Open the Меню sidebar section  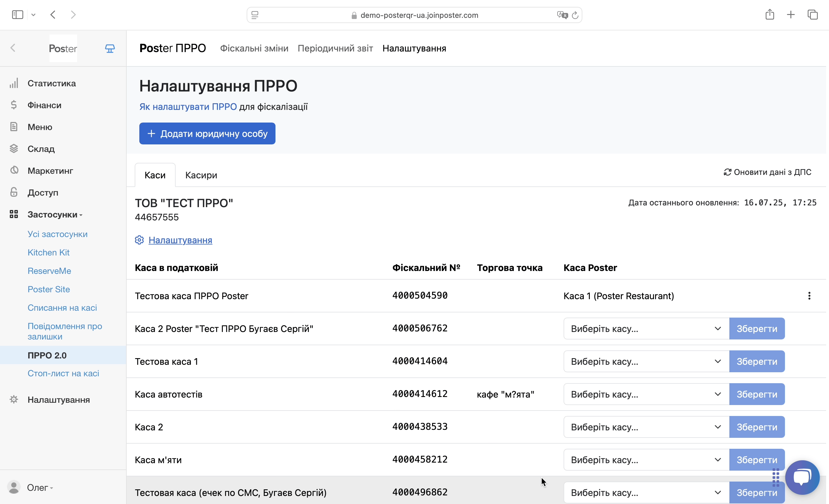40,127
